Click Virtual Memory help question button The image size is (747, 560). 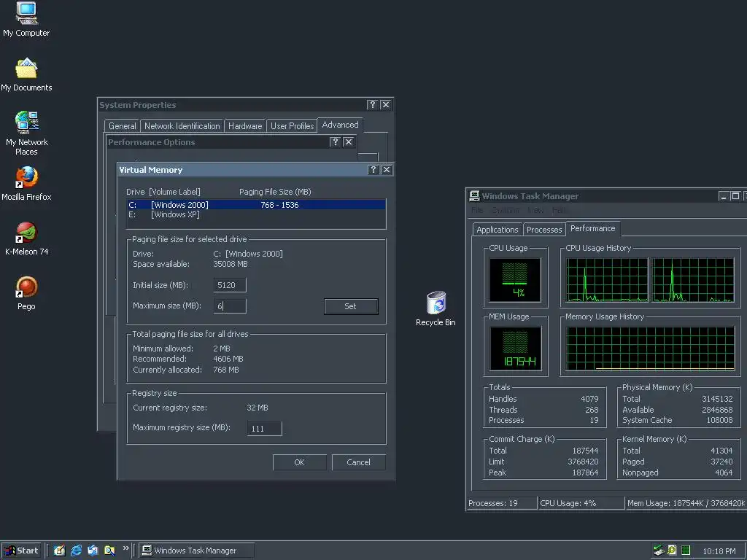(373, 169)
